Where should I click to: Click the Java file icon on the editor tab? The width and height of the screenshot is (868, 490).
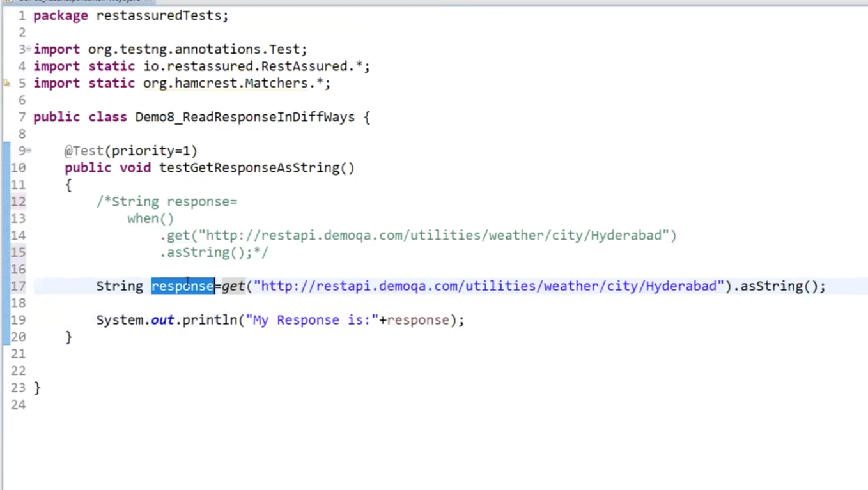[8, 2]
